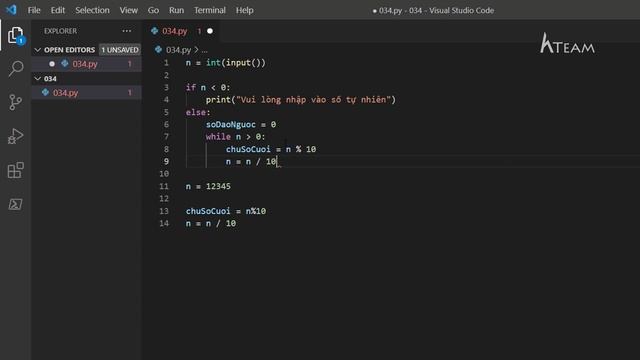
Task: Click the 'else:' keyword line
Action: 198,112
